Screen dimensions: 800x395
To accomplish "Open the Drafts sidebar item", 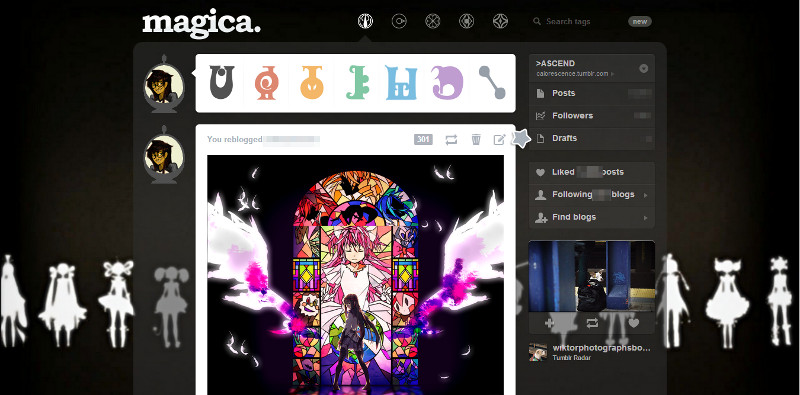I will pos(592,138).
